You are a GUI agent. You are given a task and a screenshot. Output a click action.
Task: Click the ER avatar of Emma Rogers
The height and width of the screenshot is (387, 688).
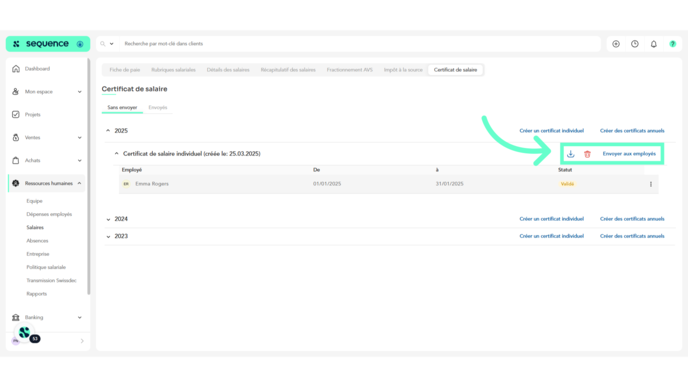pos(126,184)
